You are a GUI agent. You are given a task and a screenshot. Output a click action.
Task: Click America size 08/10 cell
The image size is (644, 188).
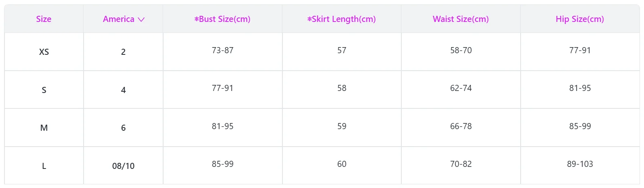[123, 166]
